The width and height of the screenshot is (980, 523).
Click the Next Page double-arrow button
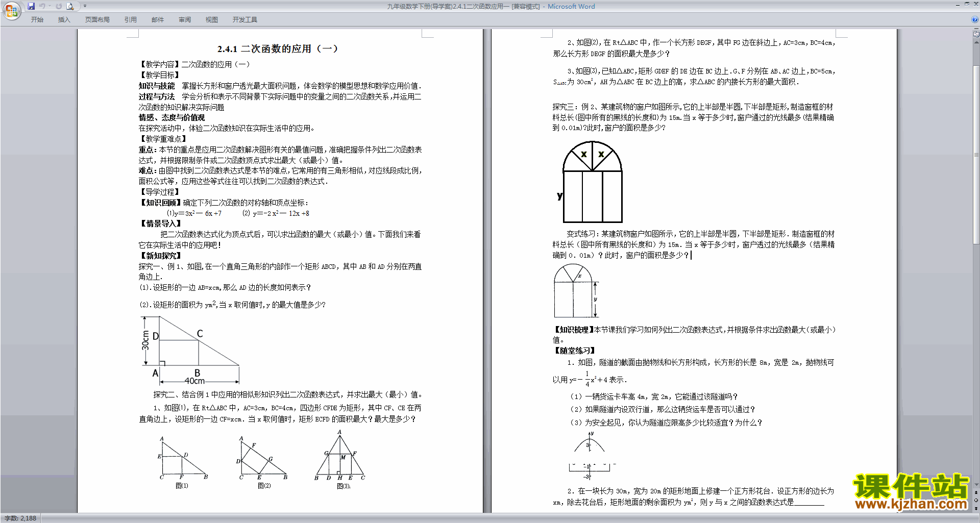(976, 508)
